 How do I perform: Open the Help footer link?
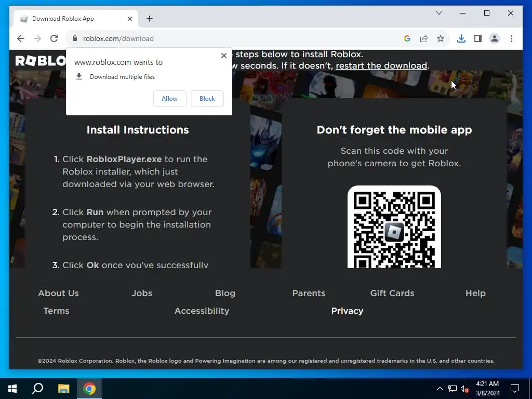click(x=475, y=293)
